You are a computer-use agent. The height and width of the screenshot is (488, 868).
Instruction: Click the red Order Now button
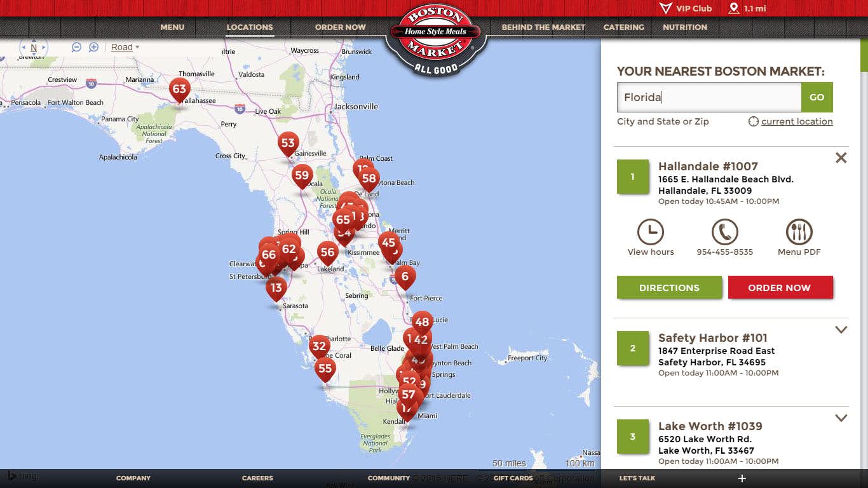[x=780, y=287]
